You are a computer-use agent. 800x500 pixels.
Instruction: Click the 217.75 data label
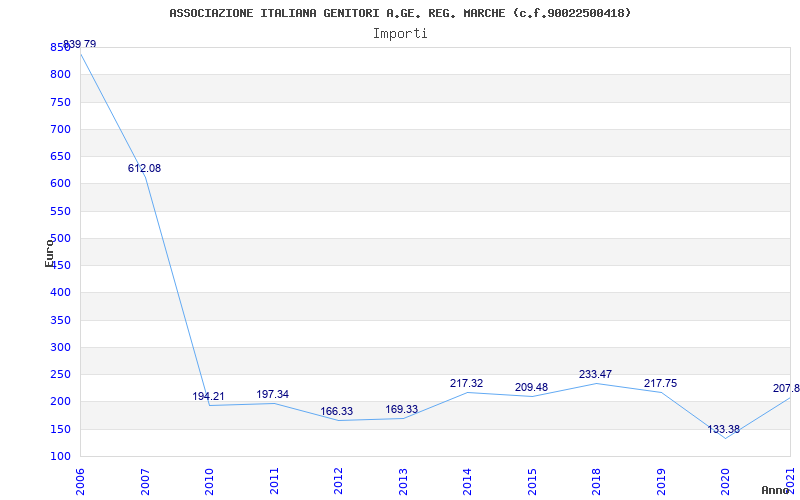pyautogui.click(x=660, y=383)
